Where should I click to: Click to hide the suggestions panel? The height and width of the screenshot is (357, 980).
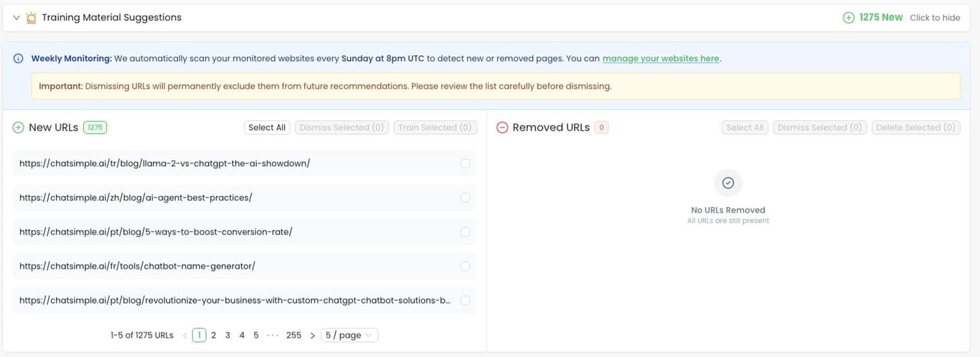tap(934, 17)
